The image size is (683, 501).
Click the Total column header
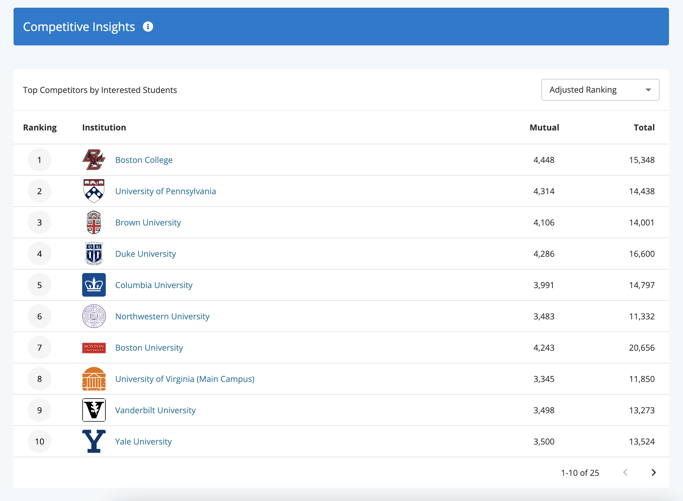click(x=644, y=128)
